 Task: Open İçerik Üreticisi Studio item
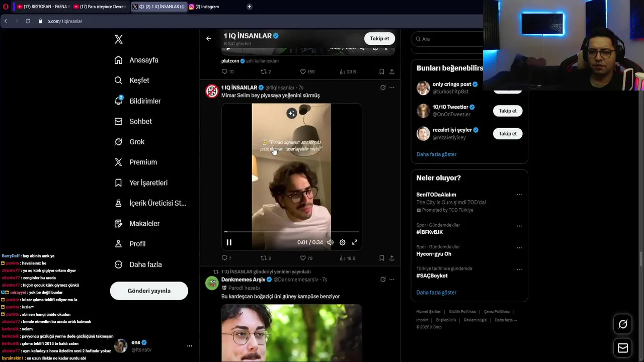pos(150,203)
